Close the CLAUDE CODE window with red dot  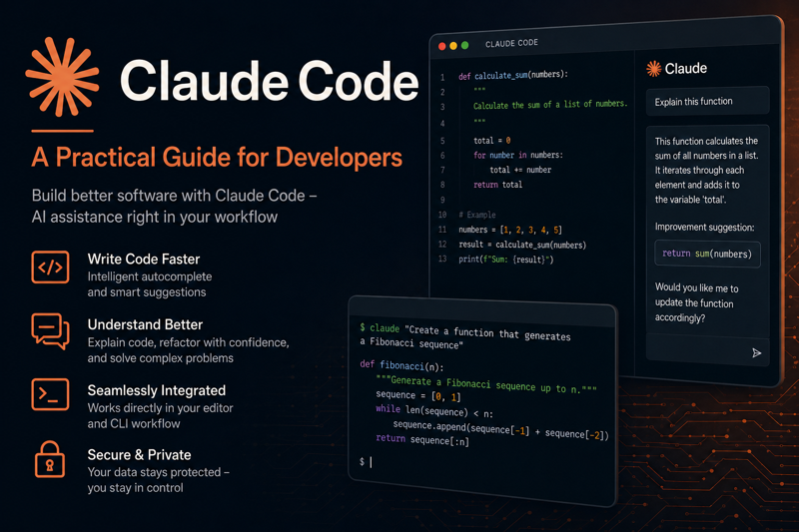(441, 46)
